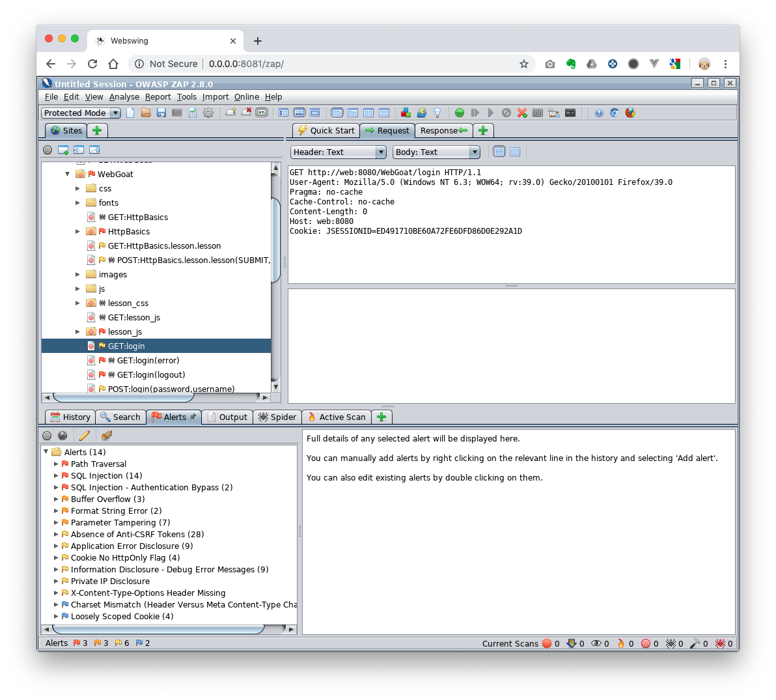
Task: Open the Report menu
Action: pyautogui.click(x=158, y=97)
